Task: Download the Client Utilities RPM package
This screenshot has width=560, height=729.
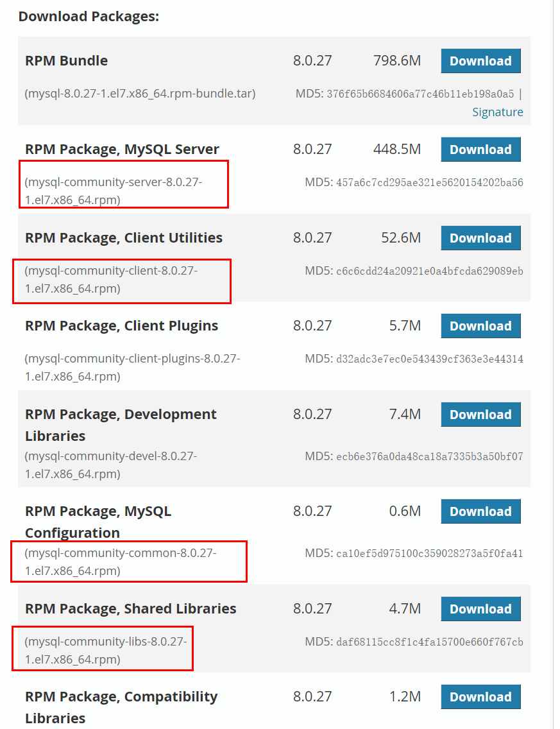Action: point(480,238)
